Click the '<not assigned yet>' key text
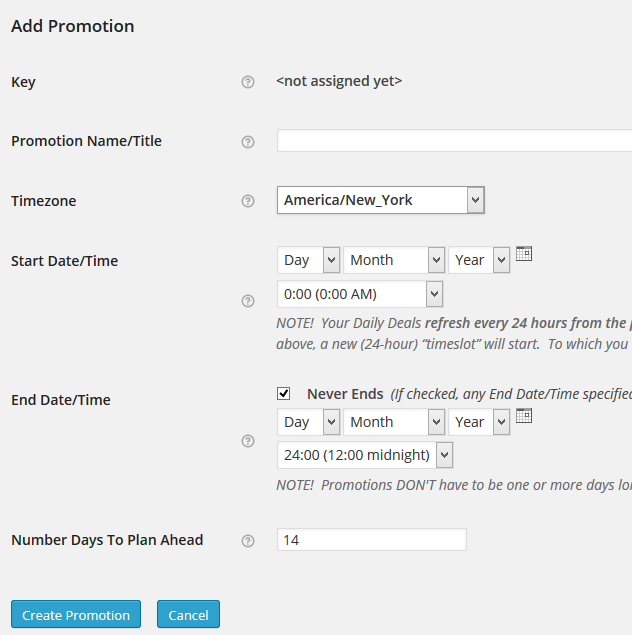 coord(339,81)
